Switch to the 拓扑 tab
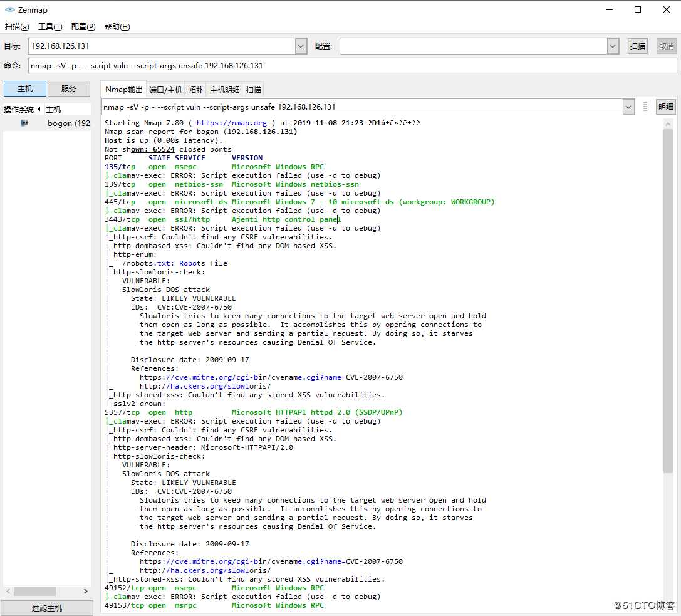The height and width of the screenshot is (616, 681). 195,90
